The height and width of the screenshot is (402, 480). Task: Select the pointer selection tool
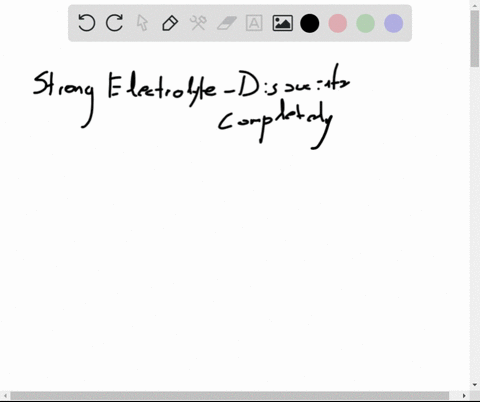click(x=142, y=23)
